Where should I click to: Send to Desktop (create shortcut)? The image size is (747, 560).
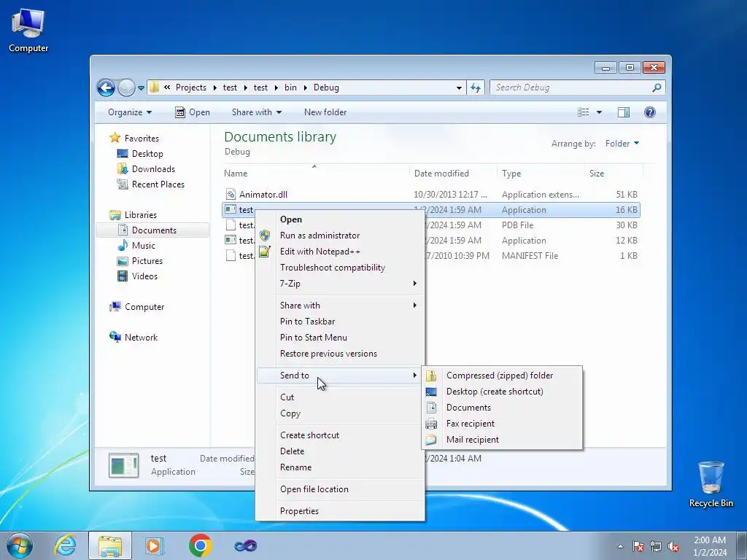click(502, 392)
